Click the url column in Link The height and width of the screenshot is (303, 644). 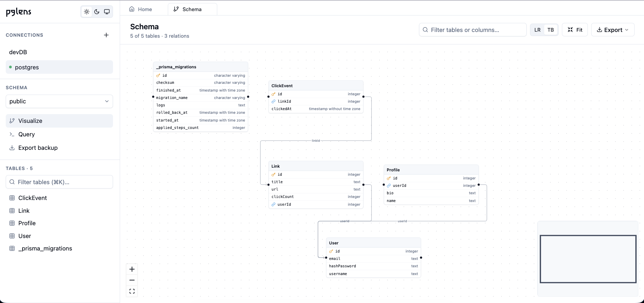click(316, 189)
